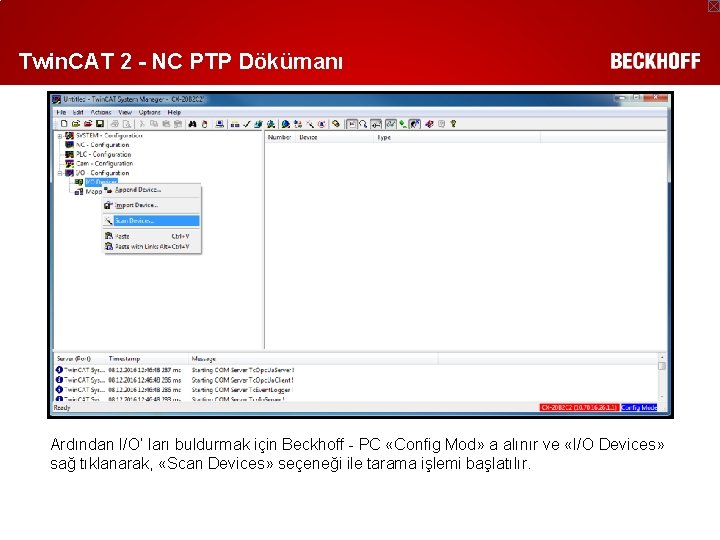Select Scan Devices in the context menu
720x540 pixels.
coord(152,221)
